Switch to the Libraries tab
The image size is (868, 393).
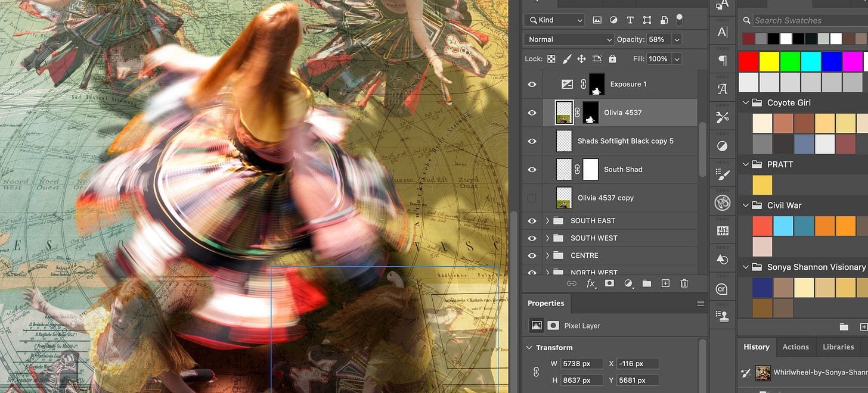point(838,347)
